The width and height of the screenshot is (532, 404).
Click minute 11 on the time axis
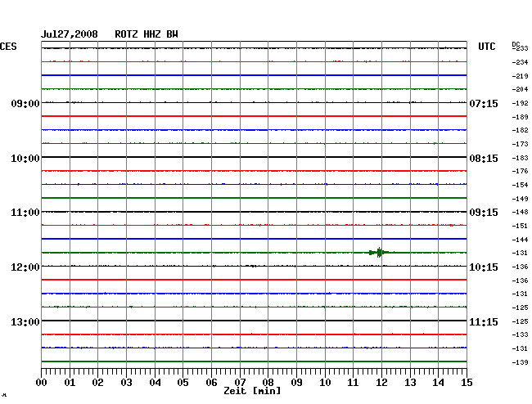353,382
